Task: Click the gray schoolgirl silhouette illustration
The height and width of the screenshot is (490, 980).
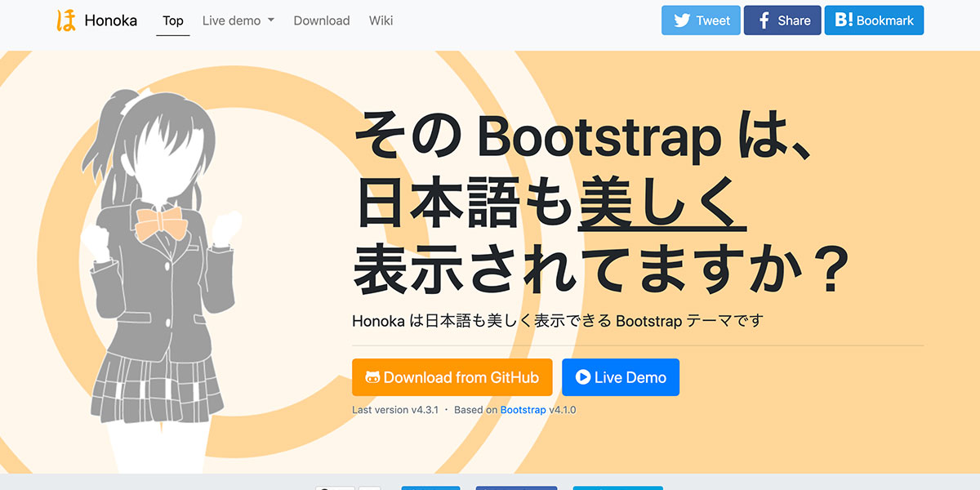Action: point(155,310)
